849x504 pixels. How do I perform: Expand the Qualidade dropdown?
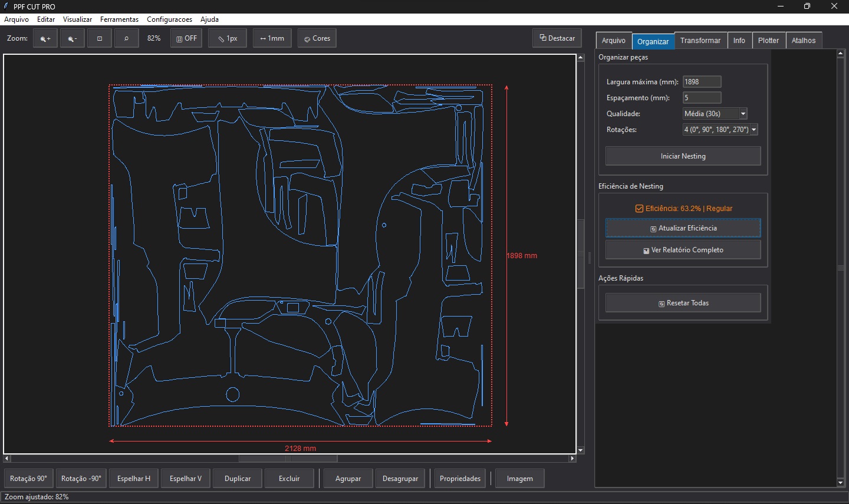(x=715, y=114)
